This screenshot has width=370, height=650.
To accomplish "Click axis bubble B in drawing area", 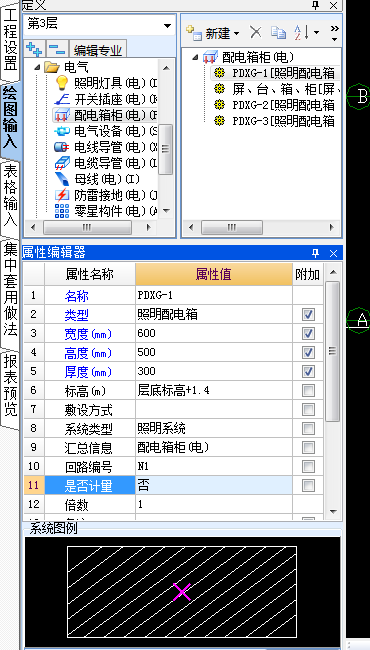I will click(359, 97).
